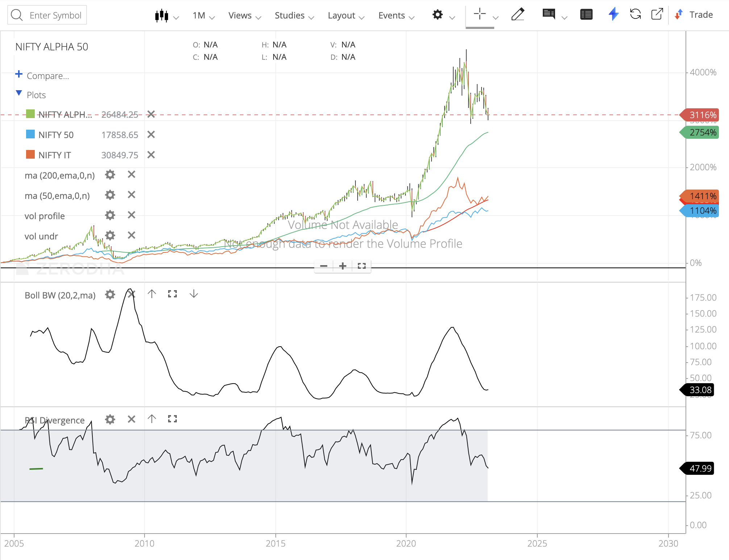Open the chart settings gear in toolbar
The image size is (729, 560).
pos(438,15)
